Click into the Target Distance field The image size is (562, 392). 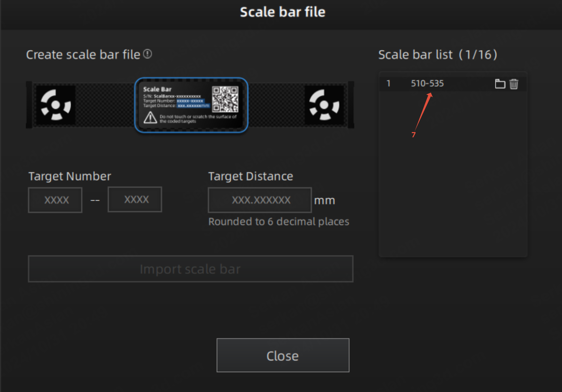[260, 200]
